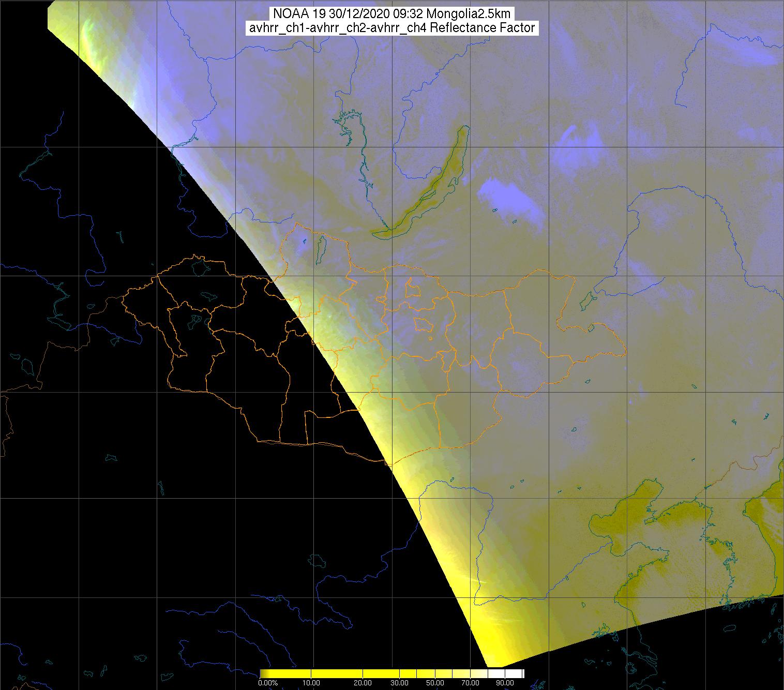
Task: Click the '30.00' colorbar label
Action: [x=399, y=683]
